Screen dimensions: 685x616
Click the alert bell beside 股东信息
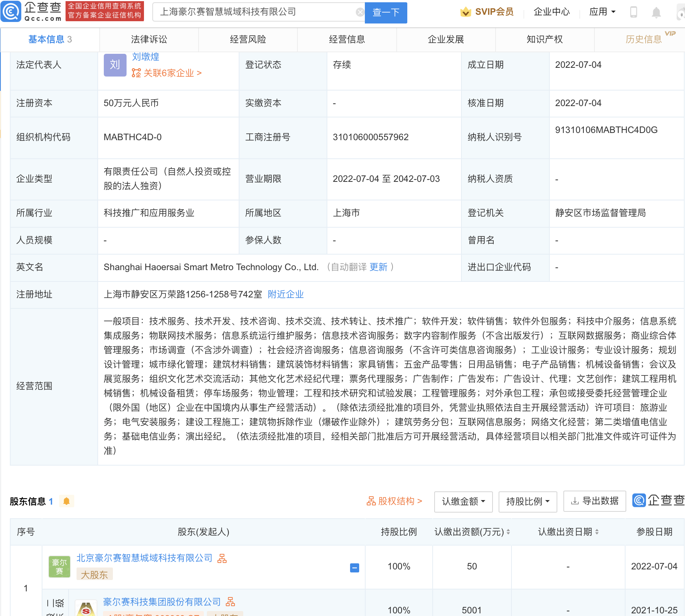[x=67, y=501]
